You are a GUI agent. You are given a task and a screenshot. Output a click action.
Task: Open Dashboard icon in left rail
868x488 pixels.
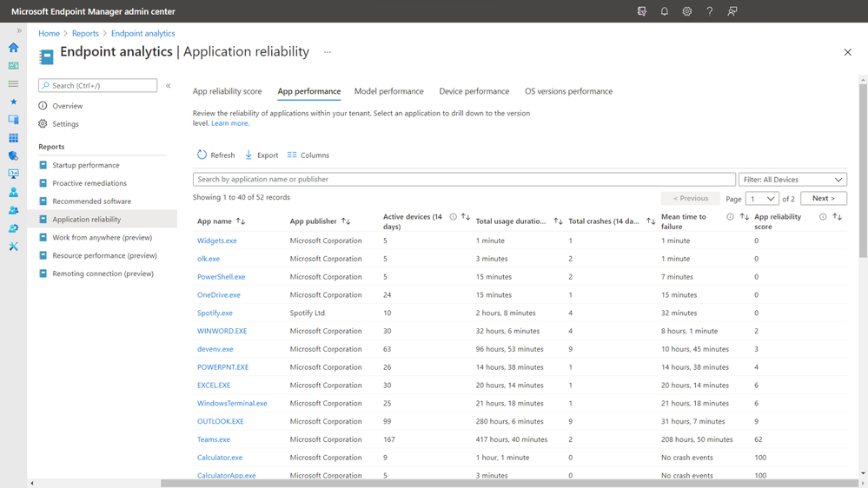(13, 66)
